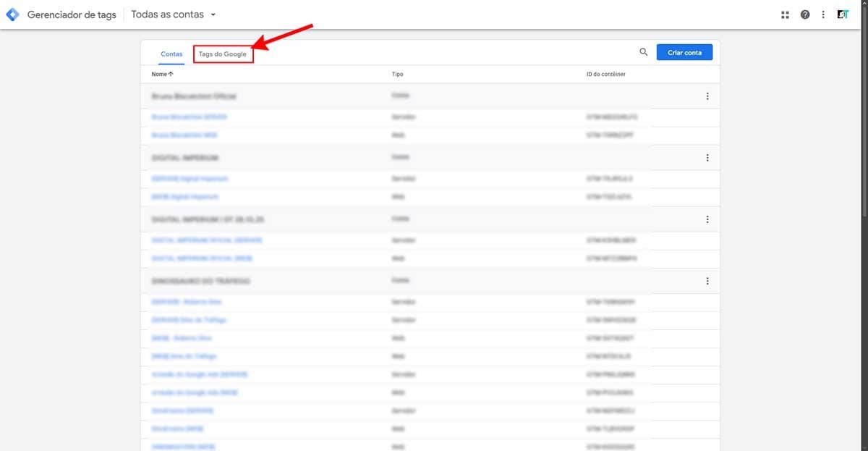Expand the Todas as contas dropdown
Image resolution: width=868 pixels, height=451 pixels.
[x=174, y=14]
